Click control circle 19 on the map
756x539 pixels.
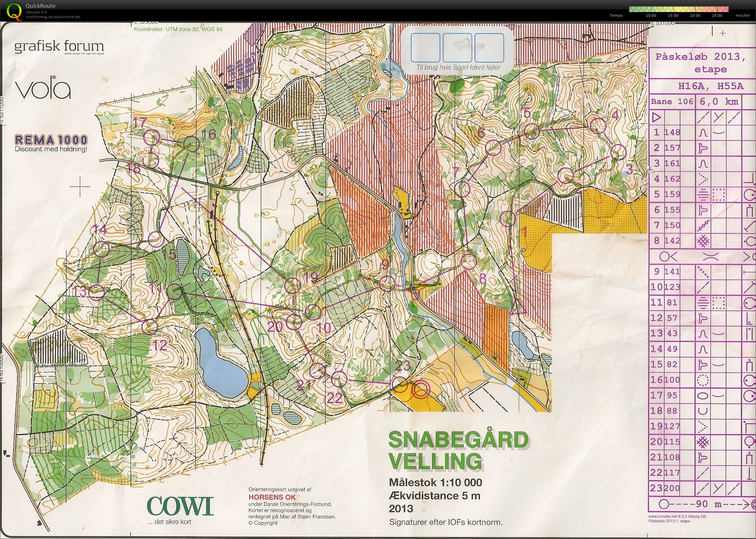point(293,286)
